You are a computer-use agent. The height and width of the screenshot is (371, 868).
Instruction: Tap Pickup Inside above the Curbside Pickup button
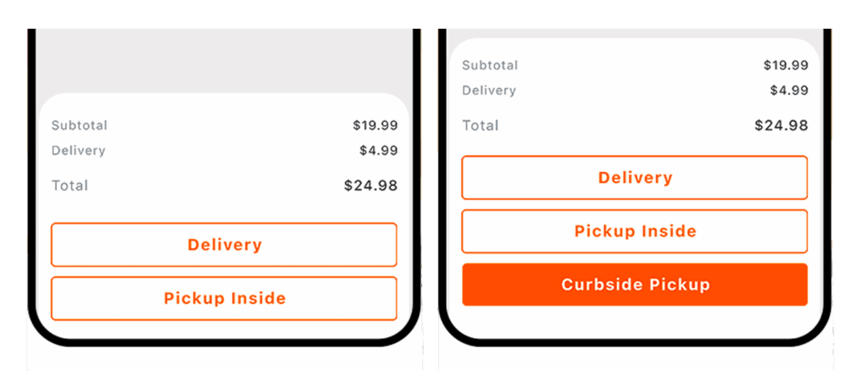(x=634, y=231)
